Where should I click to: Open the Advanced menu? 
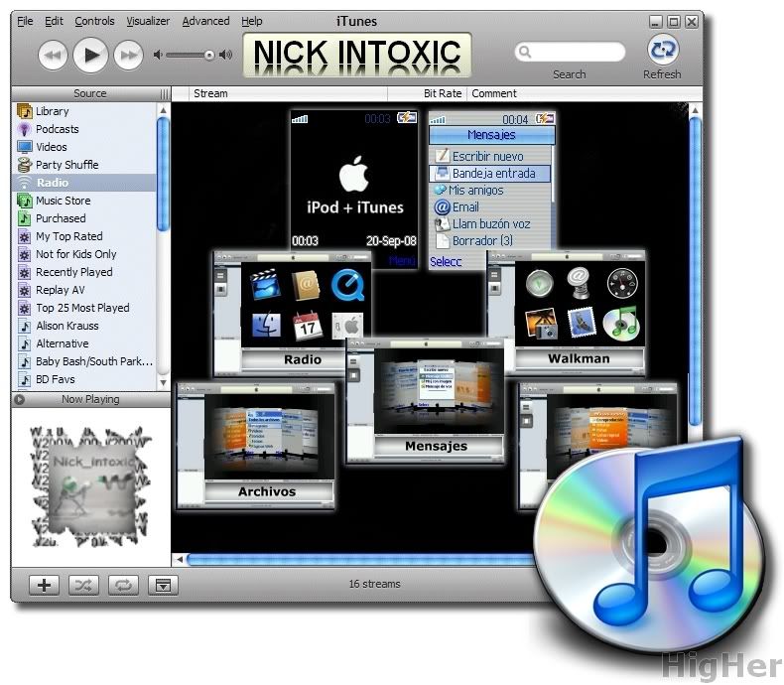point(205,21)
